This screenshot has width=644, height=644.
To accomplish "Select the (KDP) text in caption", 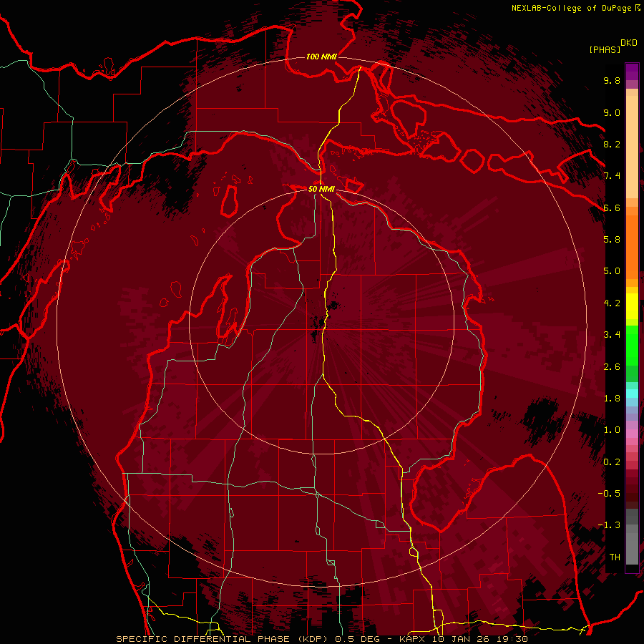I will tap(314, 639).
